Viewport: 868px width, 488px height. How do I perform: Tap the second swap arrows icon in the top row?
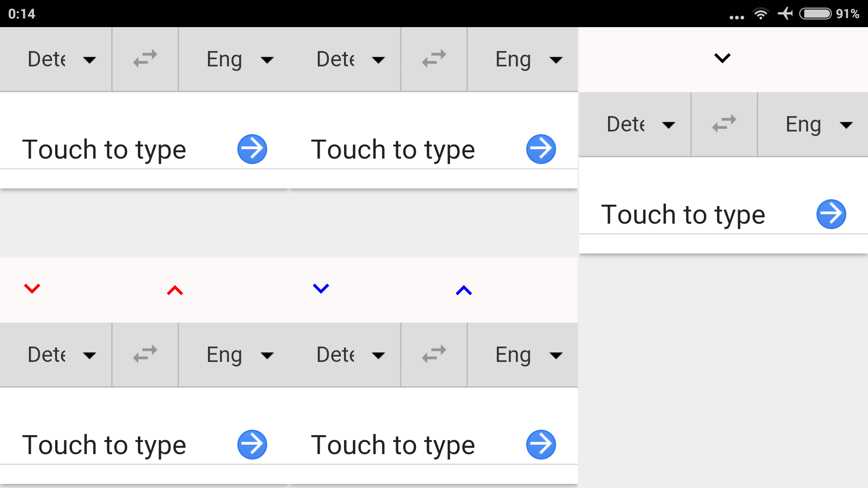[x=434, y=59]
